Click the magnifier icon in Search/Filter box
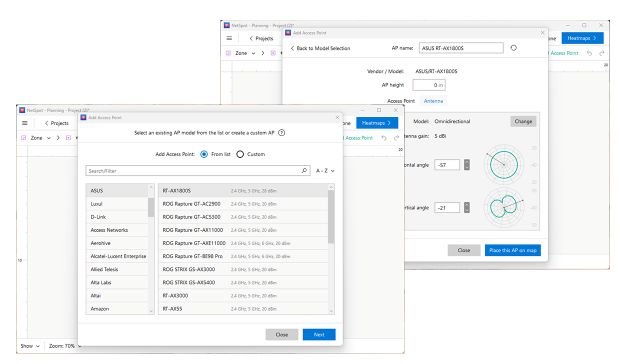The height and width of the screenshot is (364, 620). [304, 171]
